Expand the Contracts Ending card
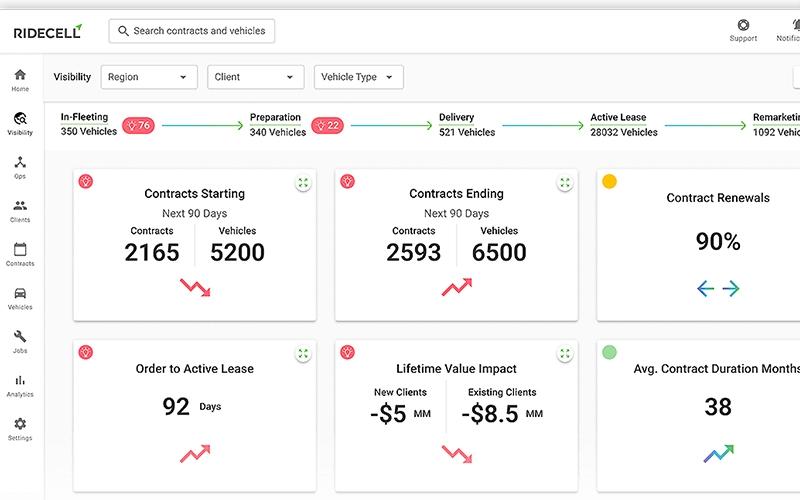This screenshot has width=800, height=500. (565, 183)
